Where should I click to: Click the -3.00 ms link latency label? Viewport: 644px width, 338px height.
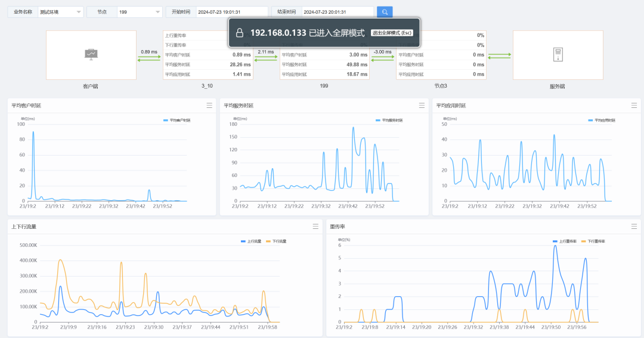coord(382,52)
